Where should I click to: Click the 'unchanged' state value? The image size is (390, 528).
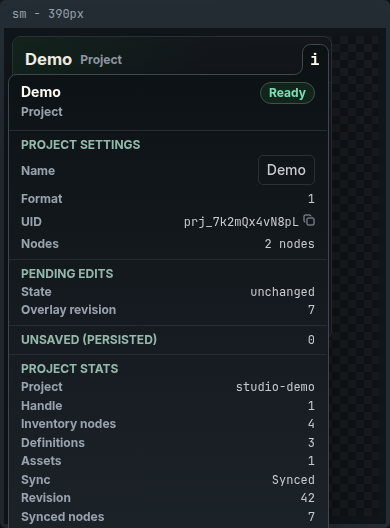pos(282,292)
